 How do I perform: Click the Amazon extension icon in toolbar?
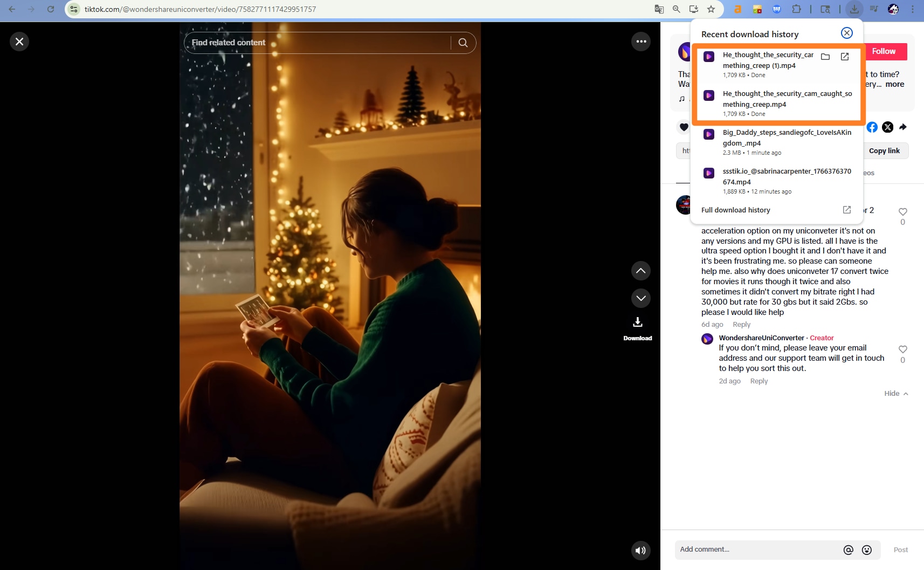737,9
